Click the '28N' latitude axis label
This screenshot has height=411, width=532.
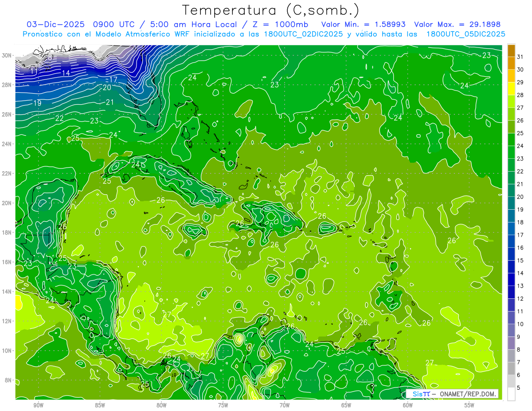pyautogui.click(x=7, y=85)
